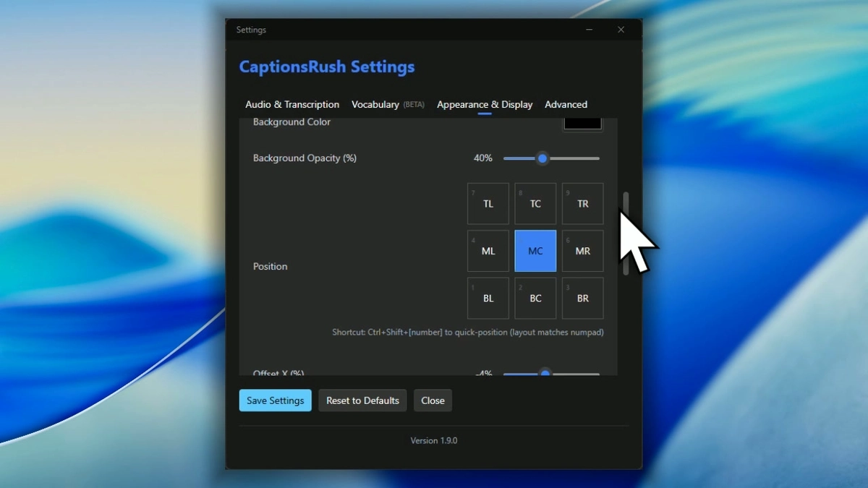Screen dimensions: 868x488
Task: Select the Appearance & Display tab
Action: click(485, 104)
